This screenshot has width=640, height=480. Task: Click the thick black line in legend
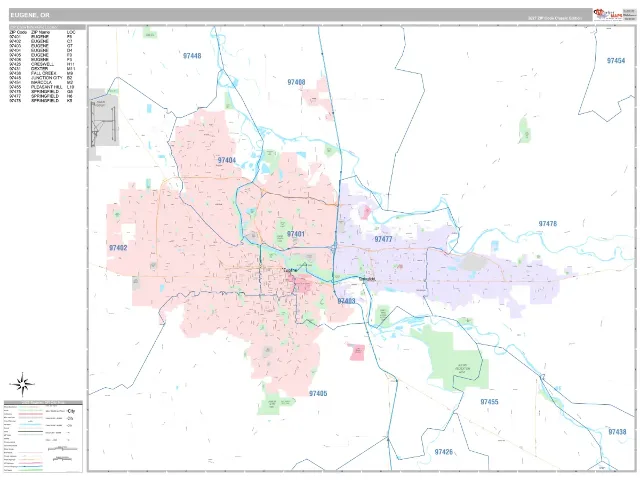30,432
